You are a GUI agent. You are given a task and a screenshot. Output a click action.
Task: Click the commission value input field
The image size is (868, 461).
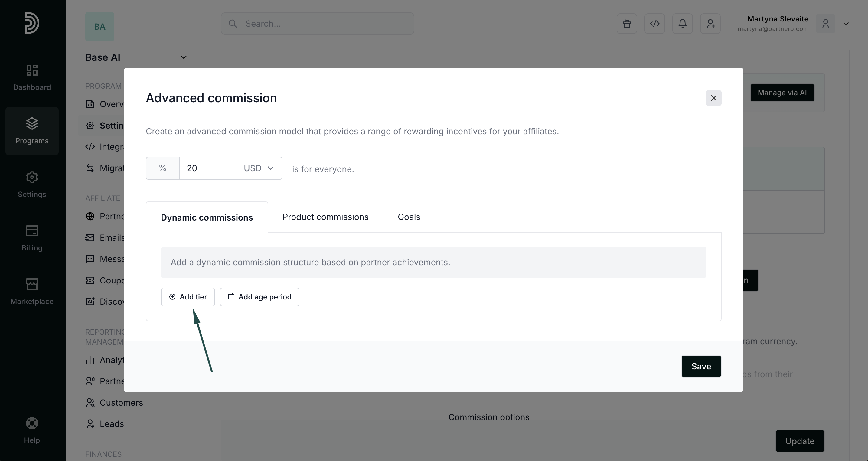coord(209,168)
